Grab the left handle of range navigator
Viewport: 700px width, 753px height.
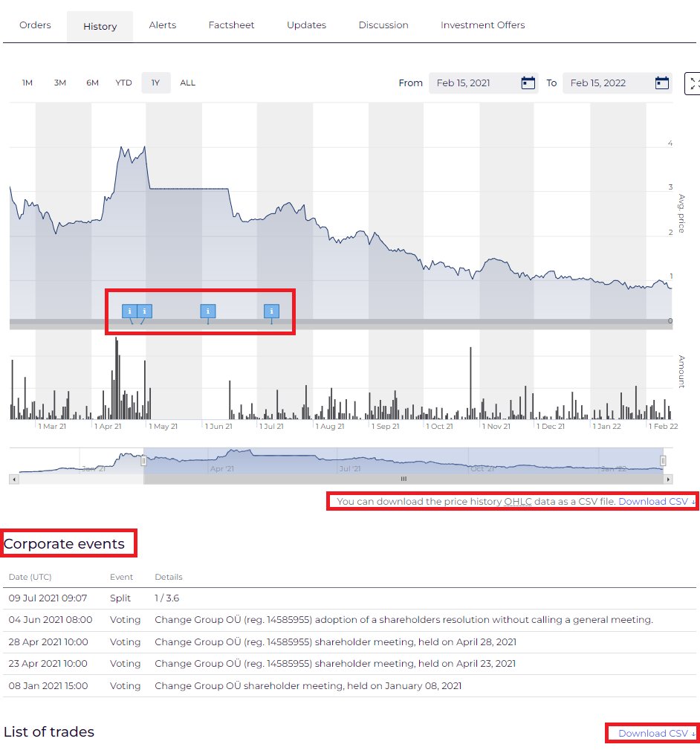[143, 461]
